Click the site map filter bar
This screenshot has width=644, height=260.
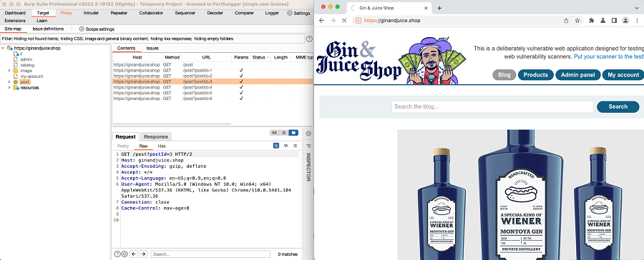(x=153, y=39)
